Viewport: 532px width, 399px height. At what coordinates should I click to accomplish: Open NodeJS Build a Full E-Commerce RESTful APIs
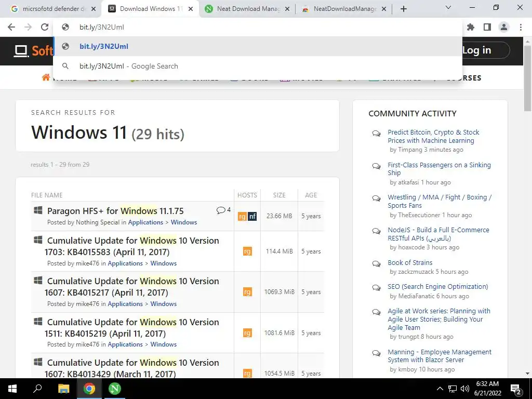[438, 234]
